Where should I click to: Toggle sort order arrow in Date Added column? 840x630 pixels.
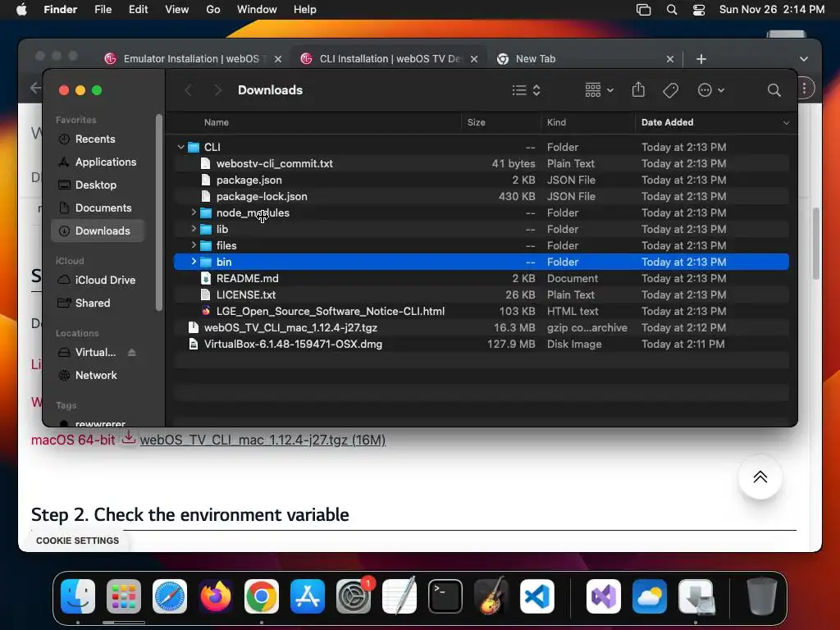(786, 123)
